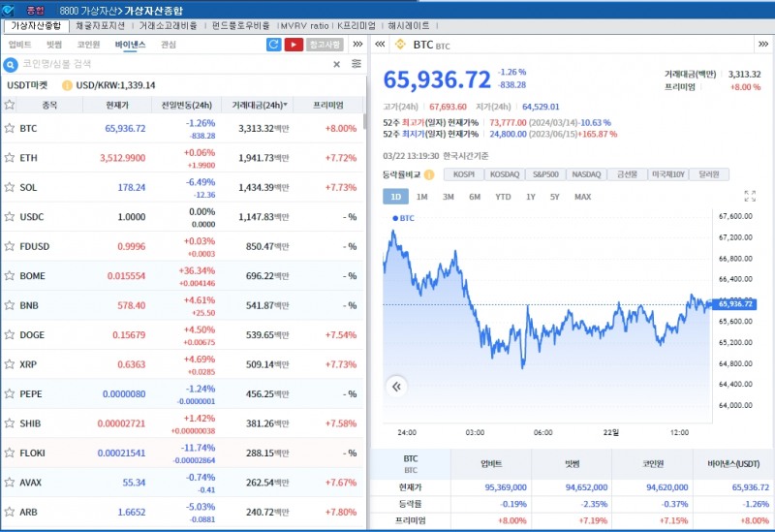This screenshot has width=775, height=532.
Task: Toggle favorite star for DOGE row
Action: (10, 334)
